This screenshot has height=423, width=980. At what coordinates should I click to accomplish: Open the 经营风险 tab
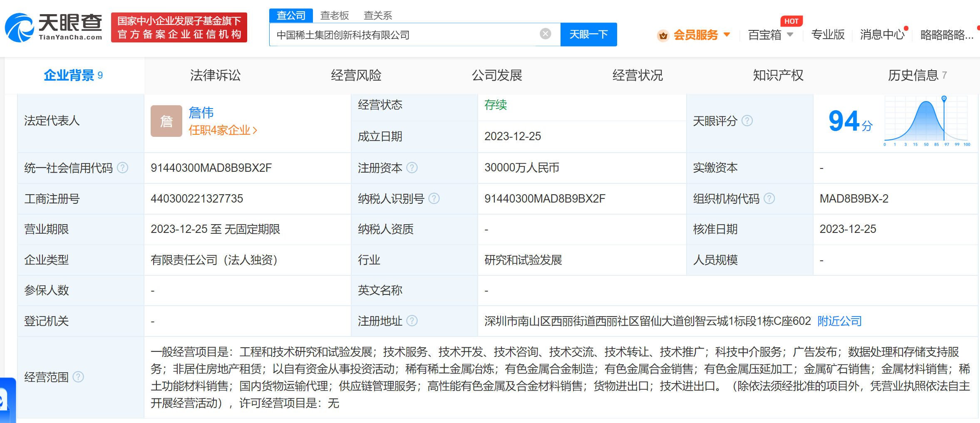tap(356, 75)
